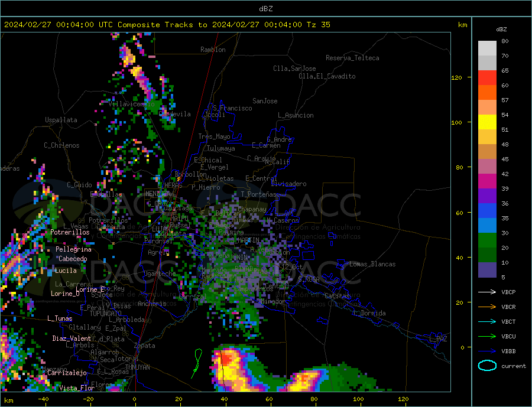
Task: Click the L_PAZ map label
Action: (x=438, y=339)
